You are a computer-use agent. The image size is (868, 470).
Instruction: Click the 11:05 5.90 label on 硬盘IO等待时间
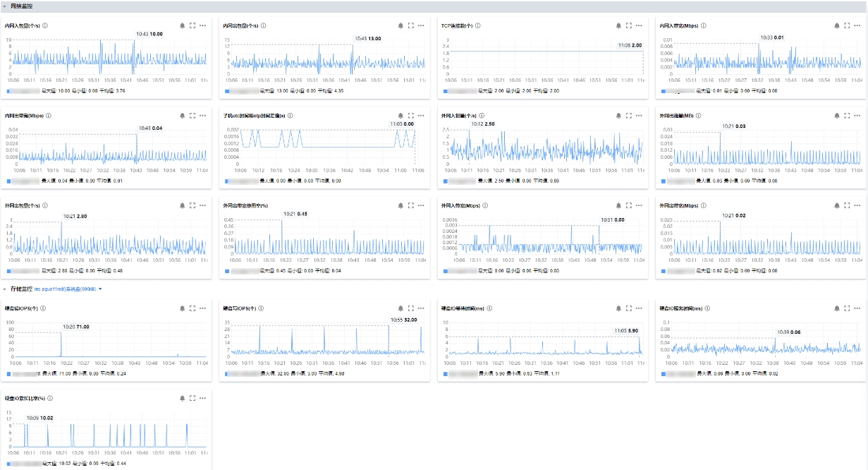pos(626,330)
